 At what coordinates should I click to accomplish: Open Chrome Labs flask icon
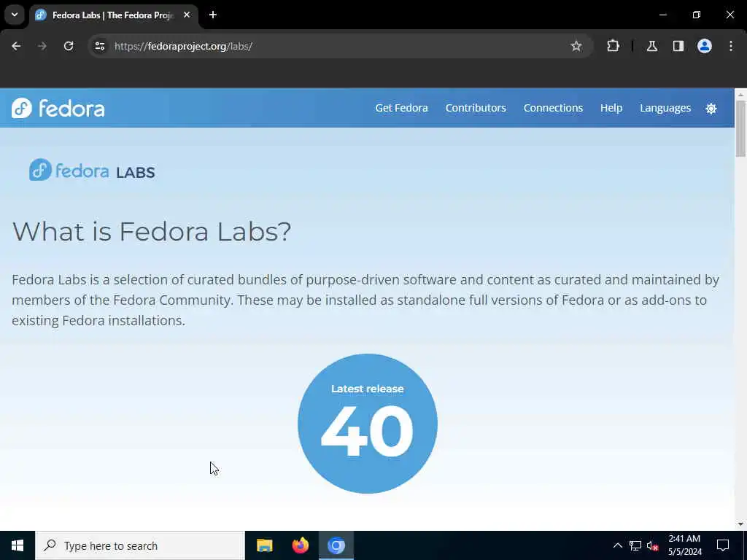(652, 46)
